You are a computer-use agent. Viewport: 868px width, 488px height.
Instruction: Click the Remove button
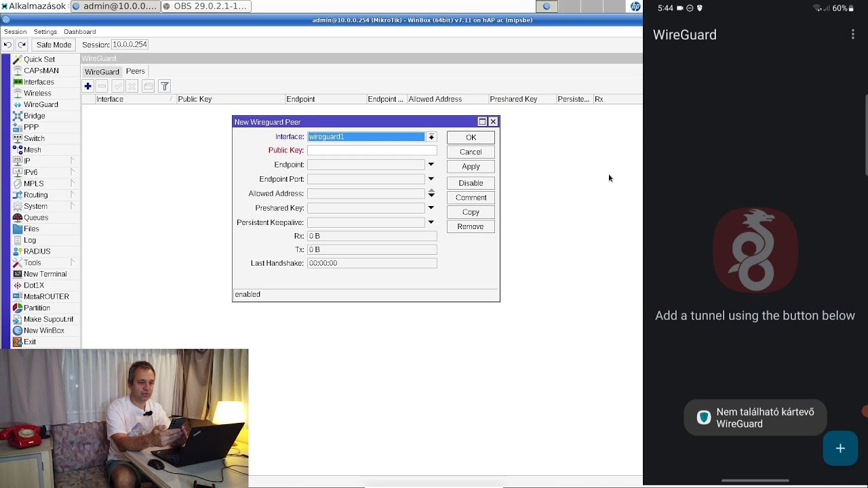point(471,226)
